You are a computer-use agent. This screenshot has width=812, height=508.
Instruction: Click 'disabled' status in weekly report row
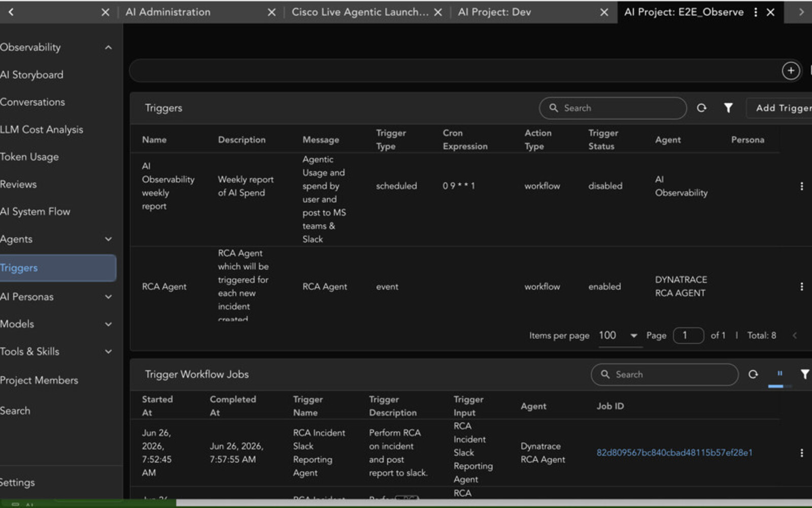coord(605,186)
